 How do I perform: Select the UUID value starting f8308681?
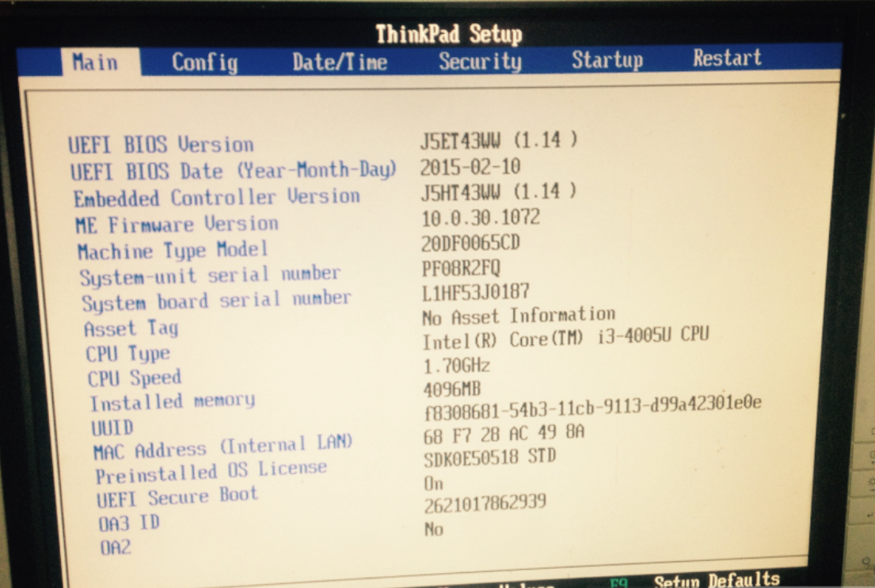pos(592,407)
